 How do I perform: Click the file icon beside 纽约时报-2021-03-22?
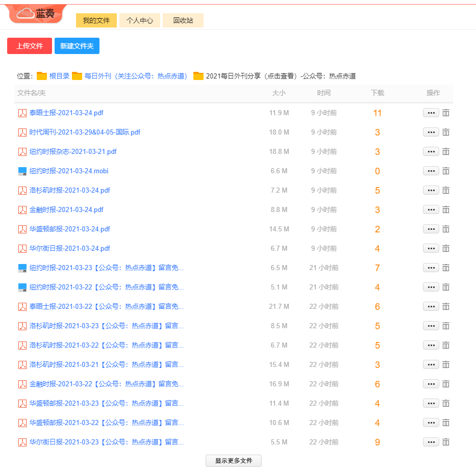pos(22,287)
